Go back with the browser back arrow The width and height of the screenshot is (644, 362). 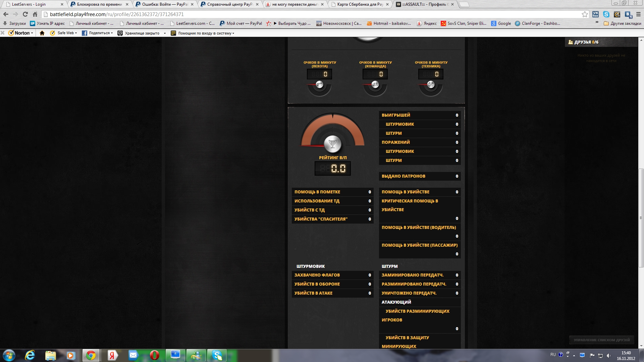pyautogui.click(x=6, y=14)
